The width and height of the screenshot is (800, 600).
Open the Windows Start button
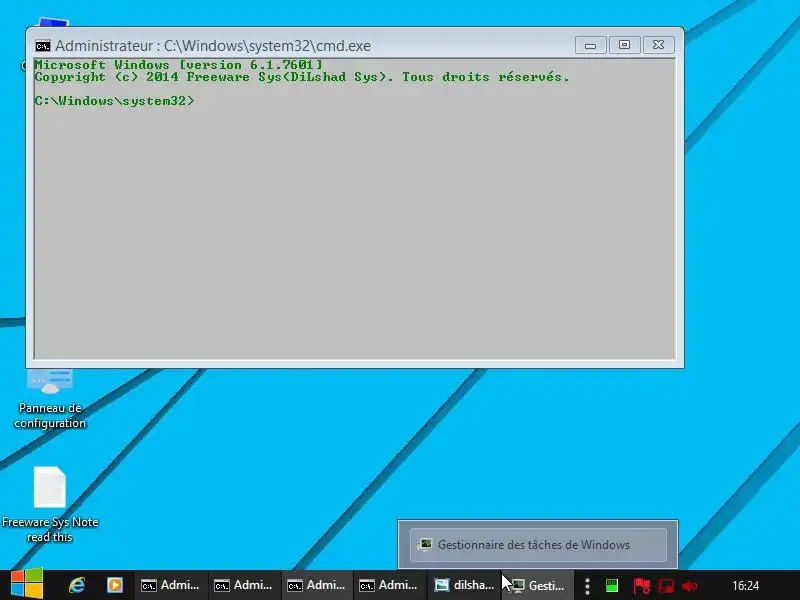coord(27,584)
